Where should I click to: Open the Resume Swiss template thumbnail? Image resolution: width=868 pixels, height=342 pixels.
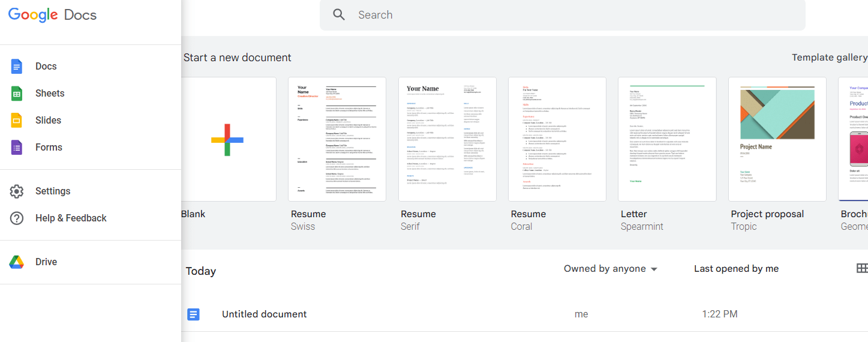pyautogui.click(x=337, y=139)
